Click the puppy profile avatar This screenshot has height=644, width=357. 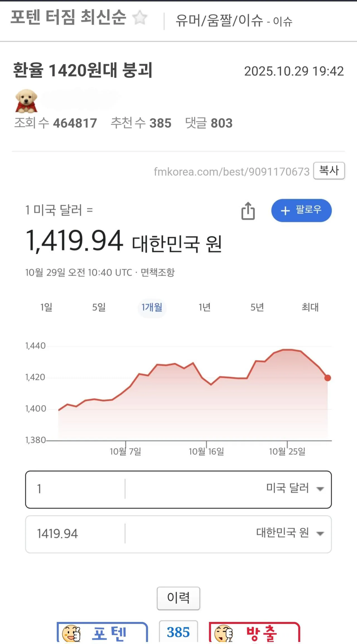click(26, 101)
